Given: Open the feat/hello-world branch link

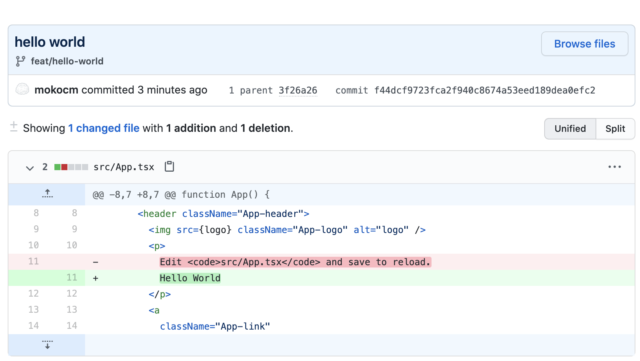Looking at the screenshot, I should pyautogui.click(x=67, y=61).
